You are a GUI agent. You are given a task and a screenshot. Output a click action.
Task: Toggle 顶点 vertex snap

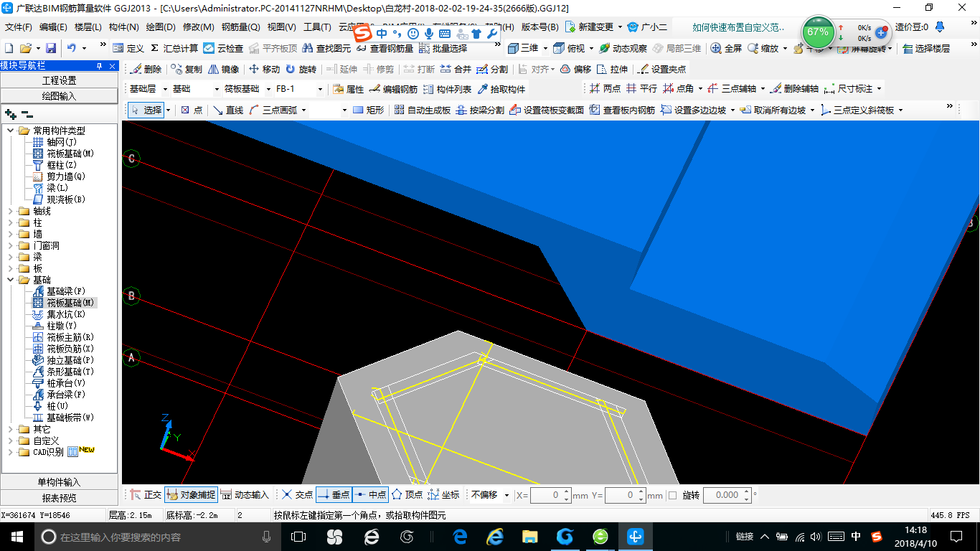[407, 494]
